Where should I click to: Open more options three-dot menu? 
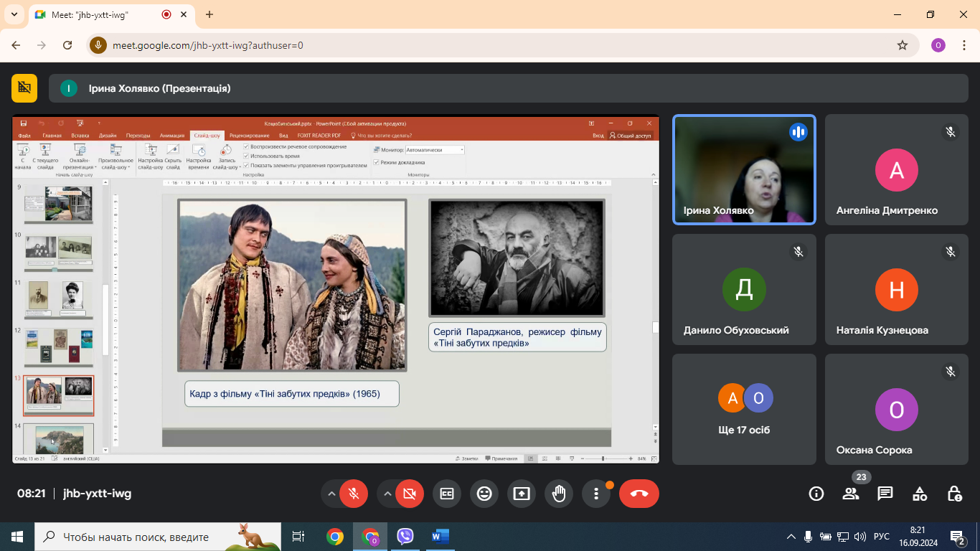[x=596, y=494]
